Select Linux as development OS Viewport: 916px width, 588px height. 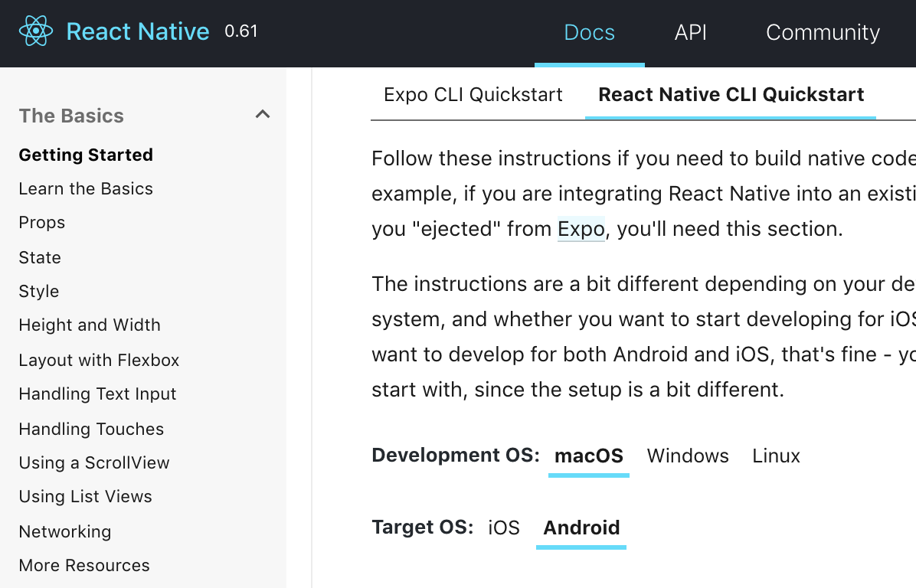coord(776,456)
